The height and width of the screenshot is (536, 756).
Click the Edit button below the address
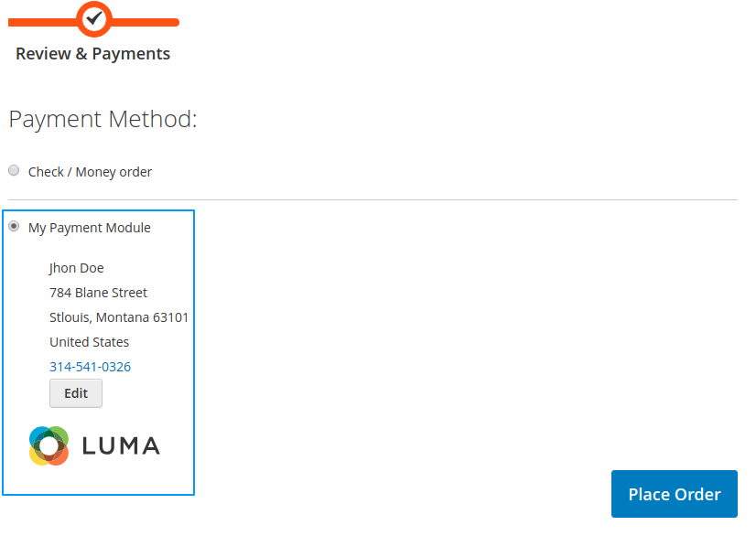click(75, 393)
